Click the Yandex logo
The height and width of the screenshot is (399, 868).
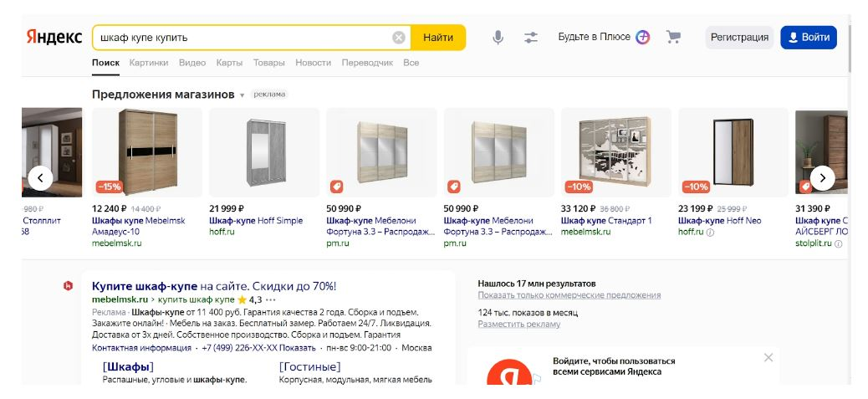(54, 38)
